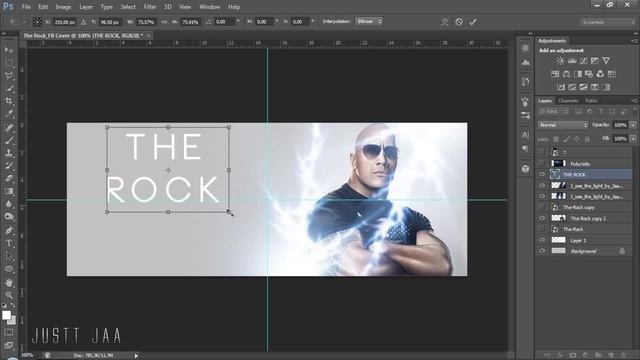Switch to the Channels tab
640x360 pixels.
pyautogui.click(x=568, y=100)
